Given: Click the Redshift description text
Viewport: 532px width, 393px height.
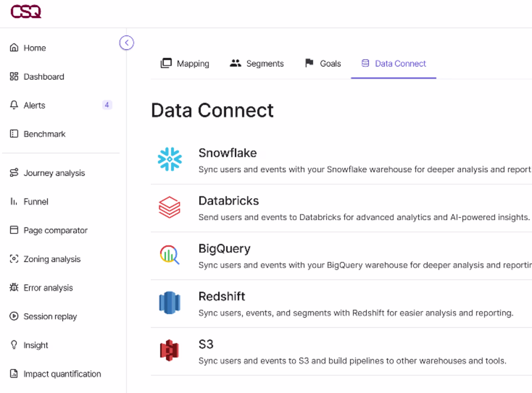Looking at the screenshot, I should [356, 313].
